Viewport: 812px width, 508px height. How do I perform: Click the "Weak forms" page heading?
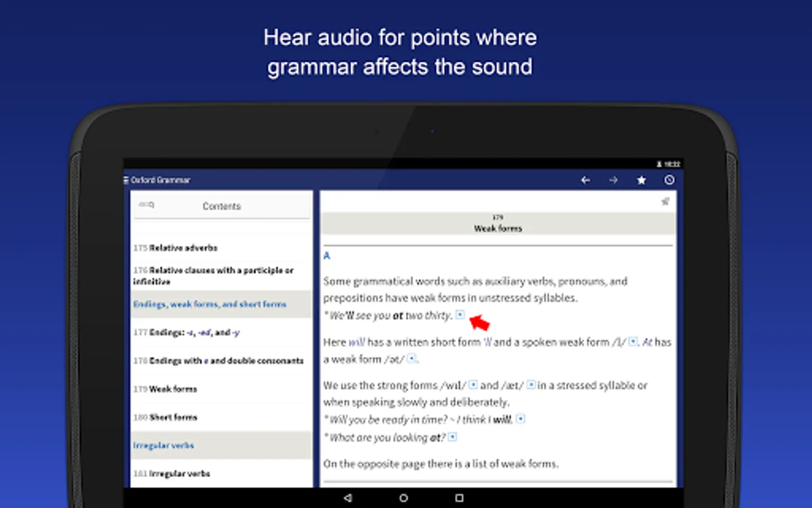pos(498,229)
